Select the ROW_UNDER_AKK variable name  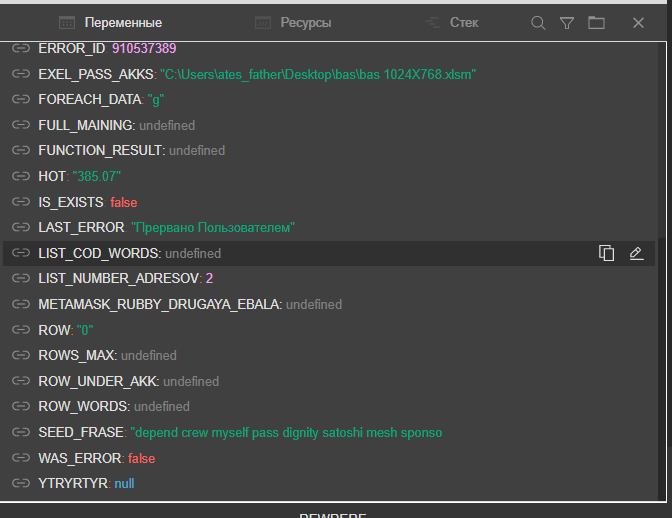[97, 381]
